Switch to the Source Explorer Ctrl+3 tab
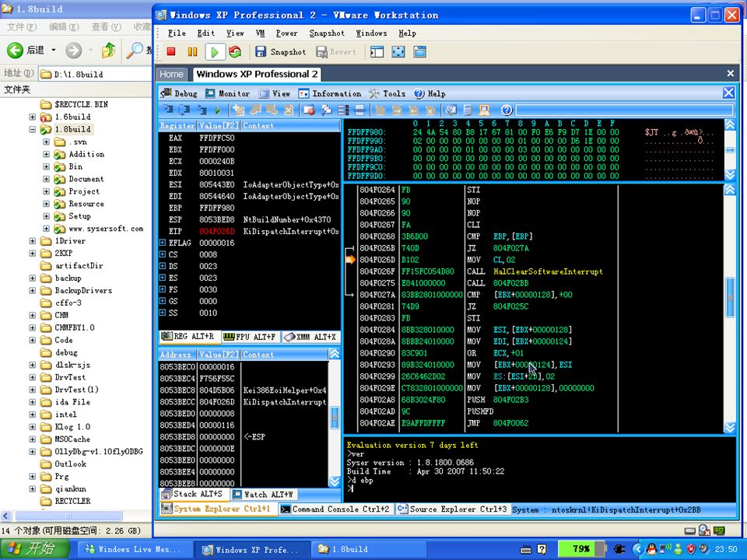The height and width of the screenshot is (560, 747). [x=453, y=509]
